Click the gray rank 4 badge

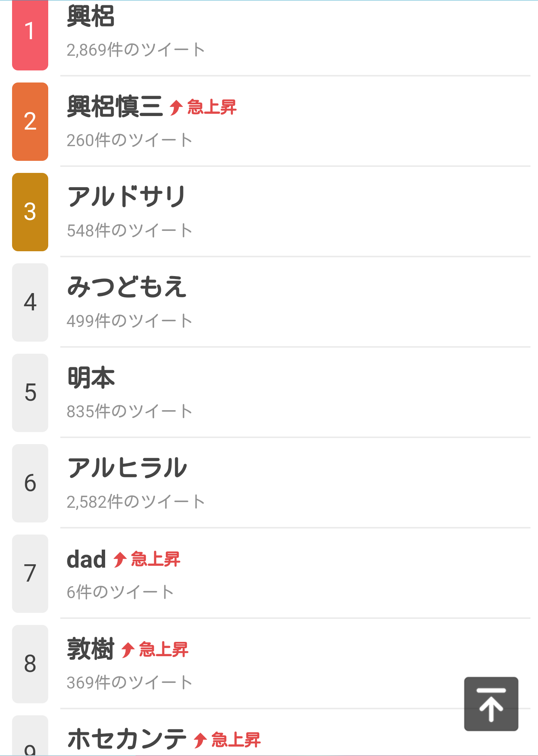click(x=30, y=302)
